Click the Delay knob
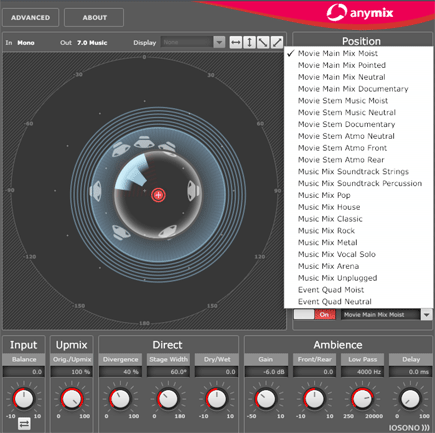The width and height of the screenshot is (435, 433). (411, 398)
